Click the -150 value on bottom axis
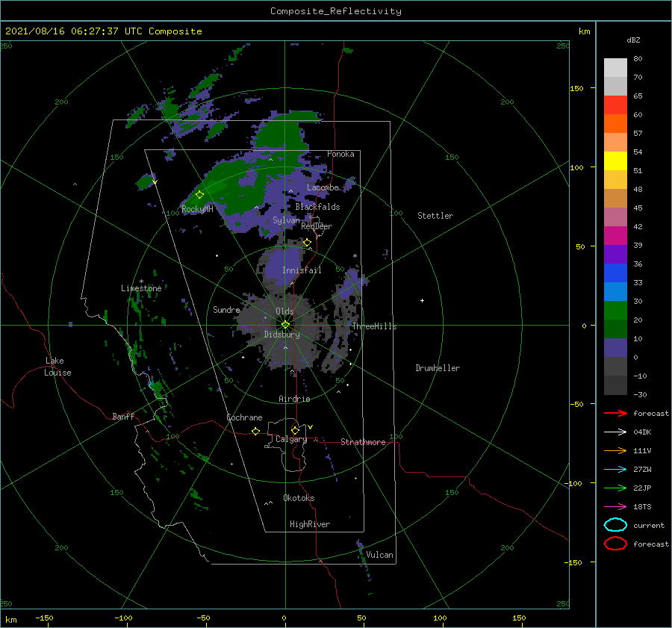Viewport: 672px width, 628px height. [x=44, y=618]
